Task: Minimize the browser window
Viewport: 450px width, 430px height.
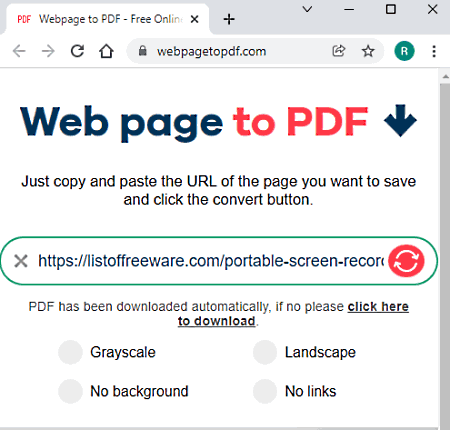Action: tap(349, 9)
